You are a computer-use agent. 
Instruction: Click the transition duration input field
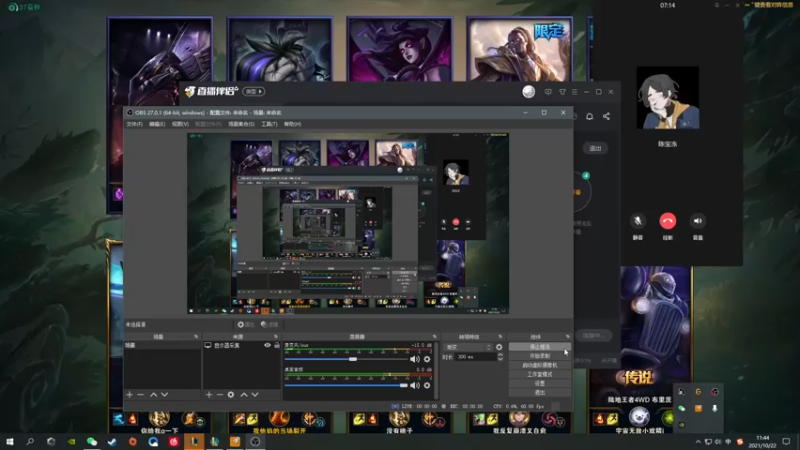476,357
